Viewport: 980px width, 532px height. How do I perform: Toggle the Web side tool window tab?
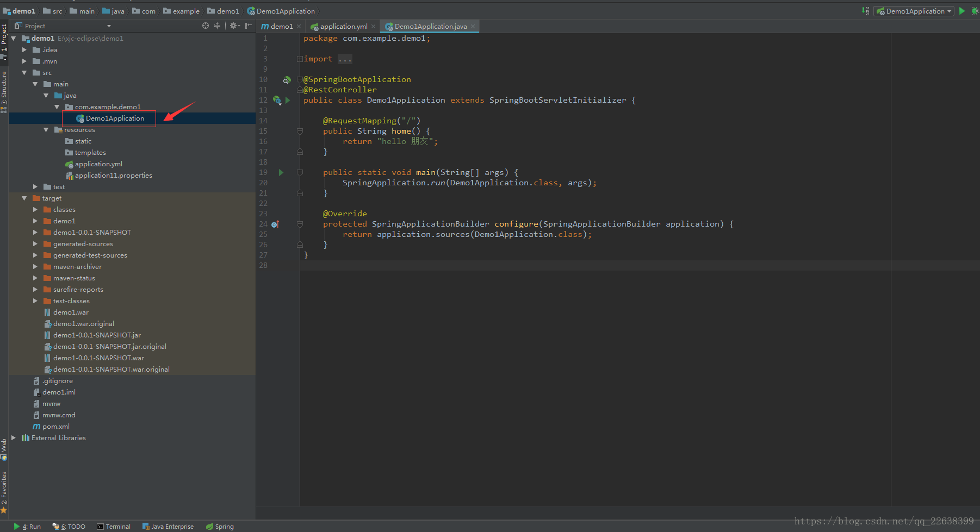pos(4,449)
